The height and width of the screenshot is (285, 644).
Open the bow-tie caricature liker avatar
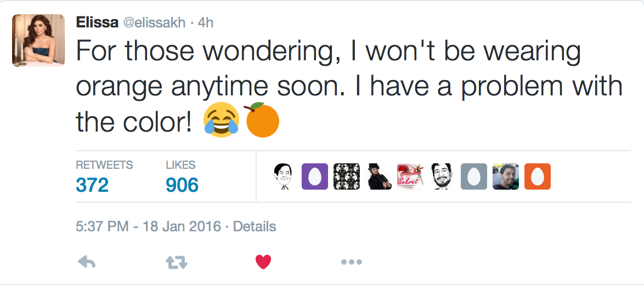(283, 176)
